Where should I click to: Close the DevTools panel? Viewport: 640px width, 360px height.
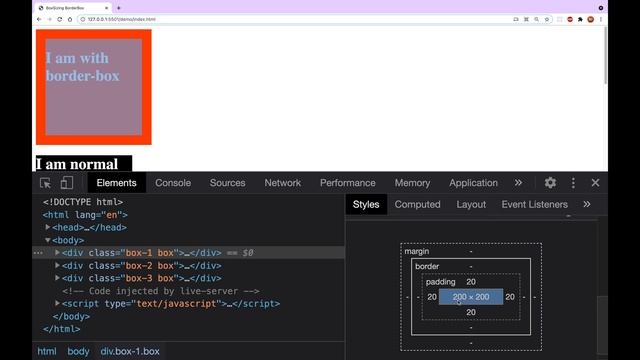point(595,183)
